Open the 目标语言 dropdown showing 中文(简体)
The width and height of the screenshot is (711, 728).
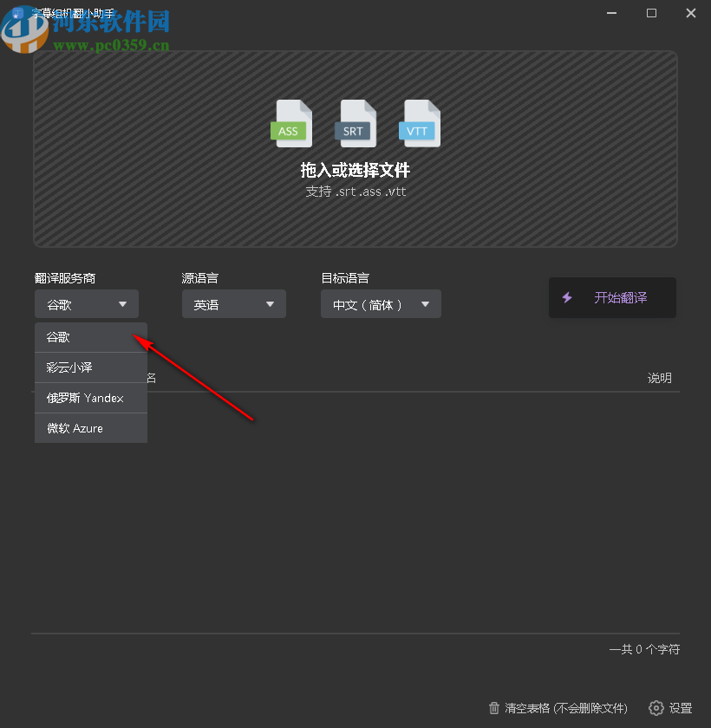(381, 303)
